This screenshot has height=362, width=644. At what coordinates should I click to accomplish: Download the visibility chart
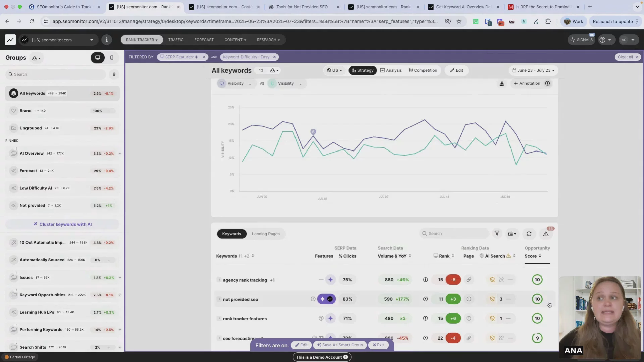tap(502, 84)
